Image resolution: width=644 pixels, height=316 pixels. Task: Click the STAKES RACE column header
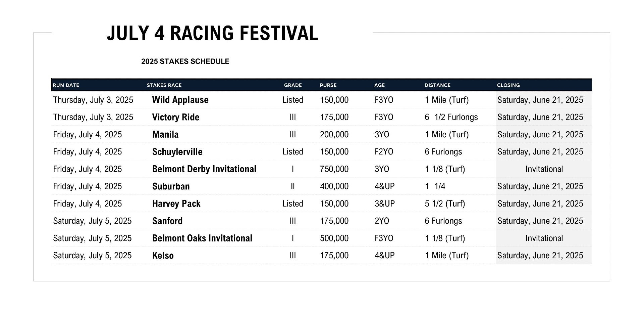coord(164,85)
